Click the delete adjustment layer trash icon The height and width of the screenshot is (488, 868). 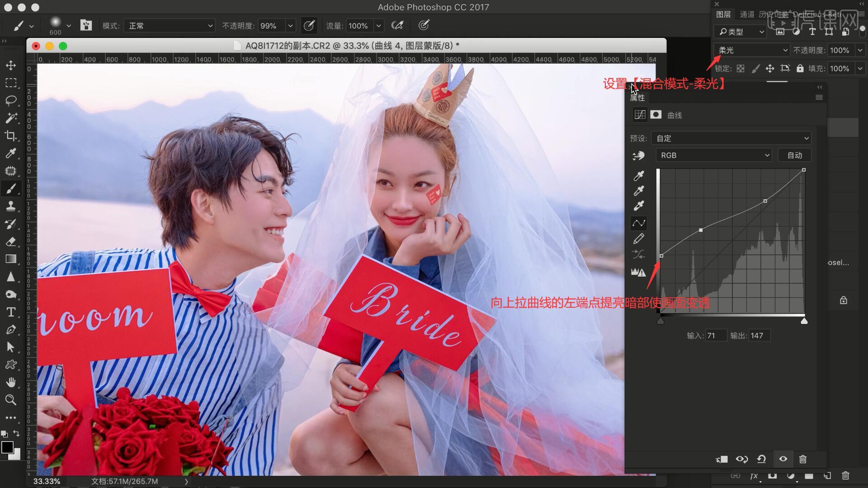pos(803,459)
